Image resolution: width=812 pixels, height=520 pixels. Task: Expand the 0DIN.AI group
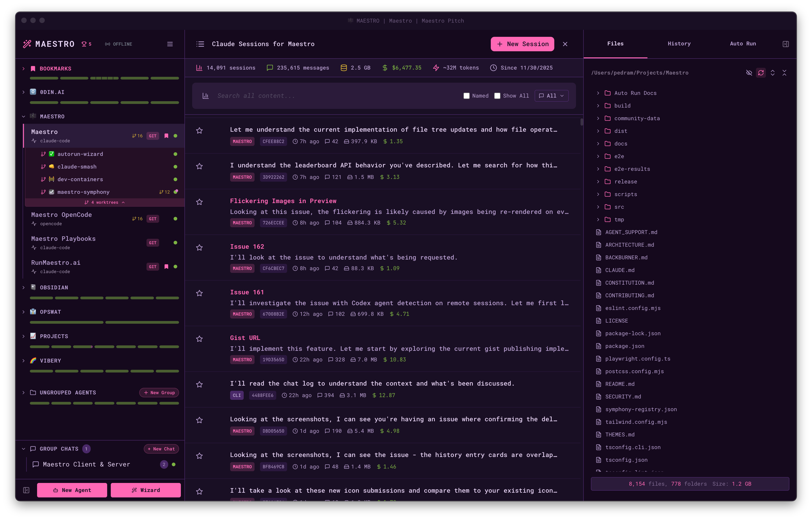coord(24,92)
